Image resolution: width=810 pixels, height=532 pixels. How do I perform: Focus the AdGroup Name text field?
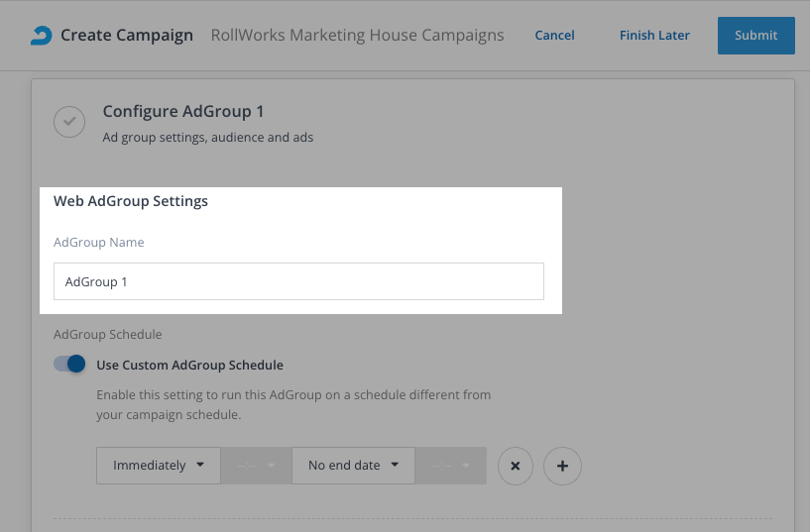tap(298, 281)
